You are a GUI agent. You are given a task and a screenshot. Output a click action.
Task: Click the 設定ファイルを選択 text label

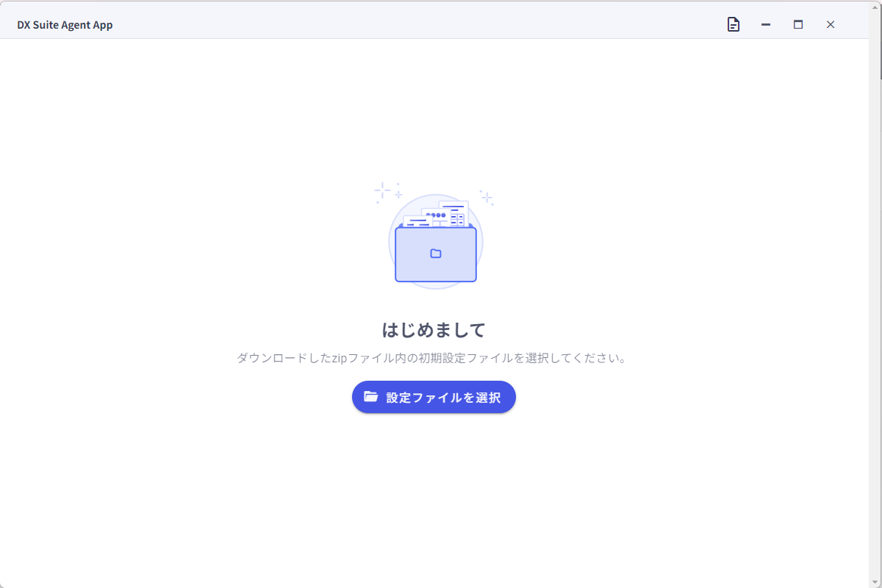[x=443, y=398]
